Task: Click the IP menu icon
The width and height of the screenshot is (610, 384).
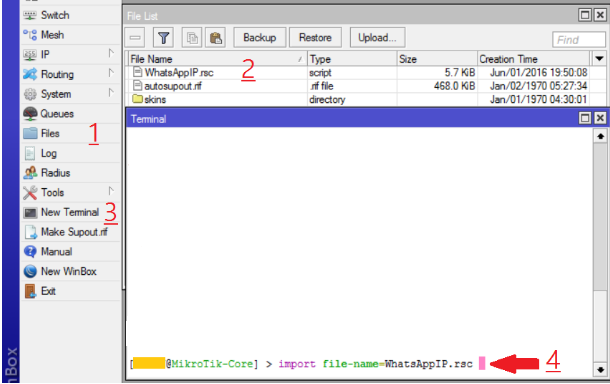Action: 30,55
